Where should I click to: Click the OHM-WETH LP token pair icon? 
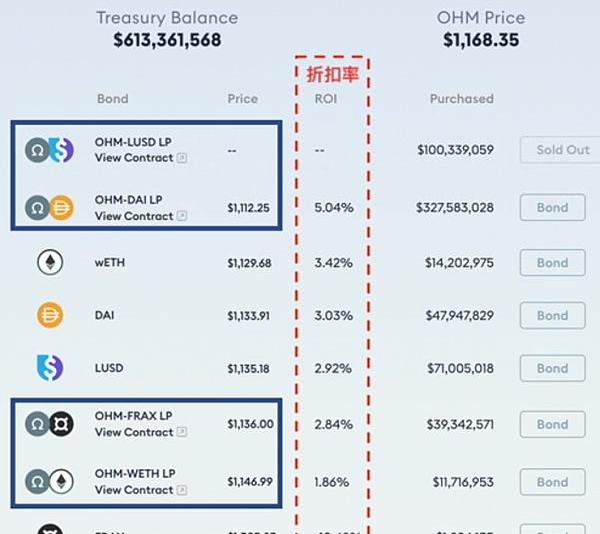tap(49, 482)
